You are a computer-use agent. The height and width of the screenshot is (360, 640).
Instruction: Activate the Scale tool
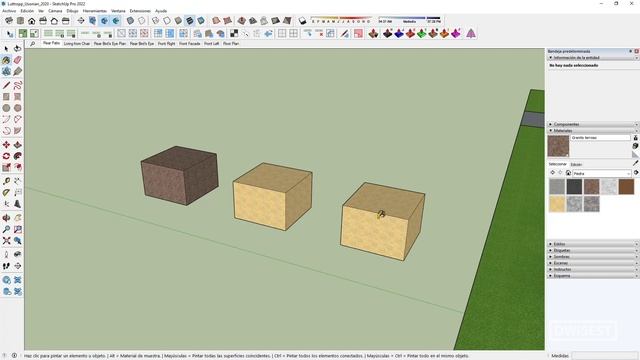pos(6,167)
